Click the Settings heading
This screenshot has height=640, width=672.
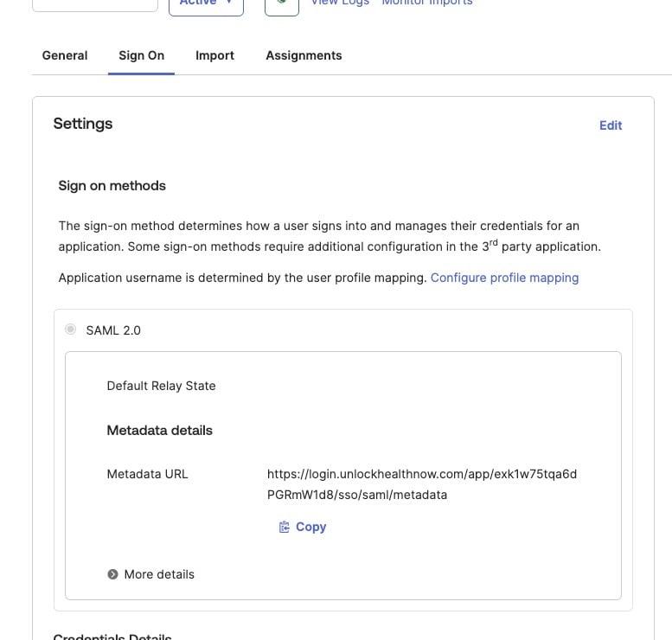pyautogui.click(x=83, y=124)
